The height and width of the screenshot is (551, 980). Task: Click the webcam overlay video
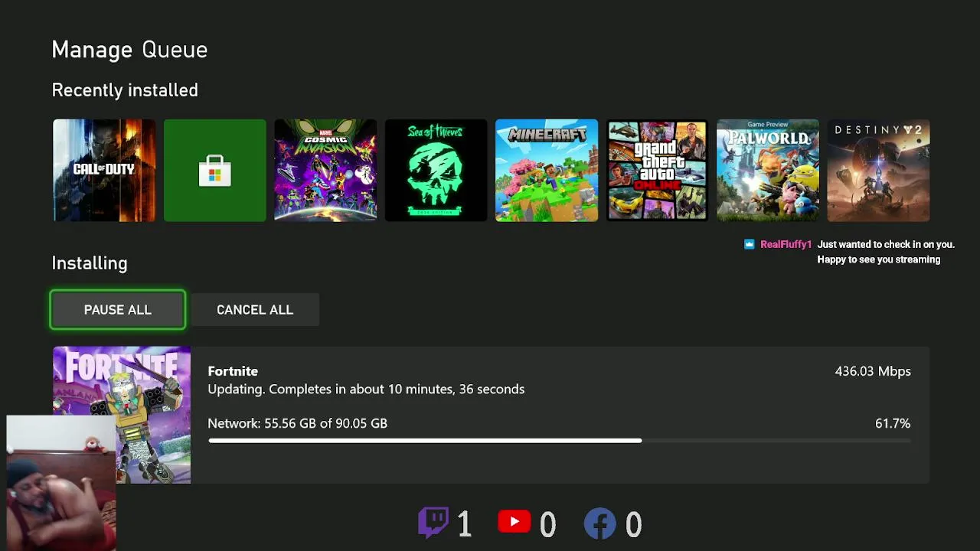(x=61, y=483)
